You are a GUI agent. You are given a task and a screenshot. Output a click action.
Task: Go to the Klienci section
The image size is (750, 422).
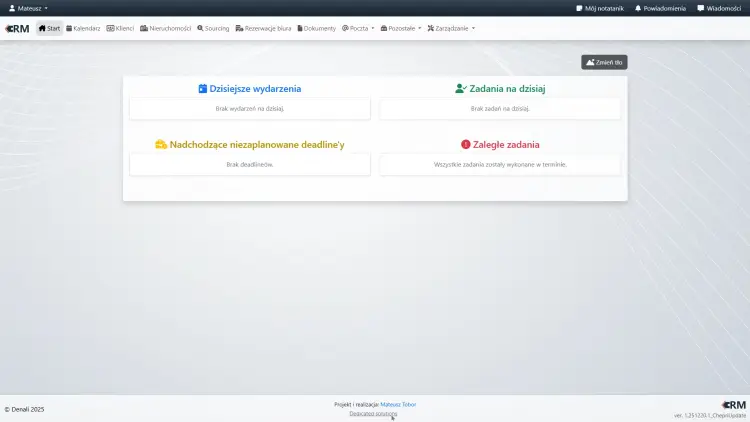pyautogui.click(x=120, y=28)
